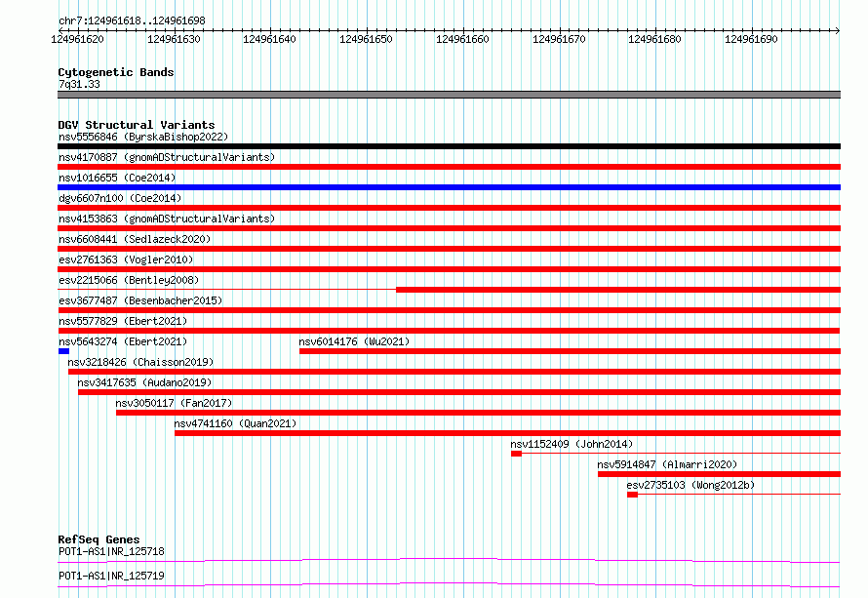Click nsv3218426 (Chaisson2019) label
The image size is (868, 598).
click(x=140, y=362)
